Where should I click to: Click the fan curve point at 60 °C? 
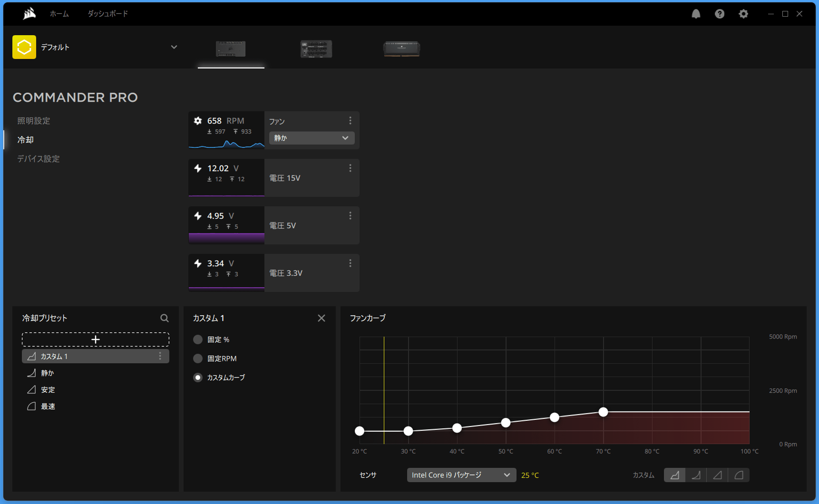tap(555, 417)
